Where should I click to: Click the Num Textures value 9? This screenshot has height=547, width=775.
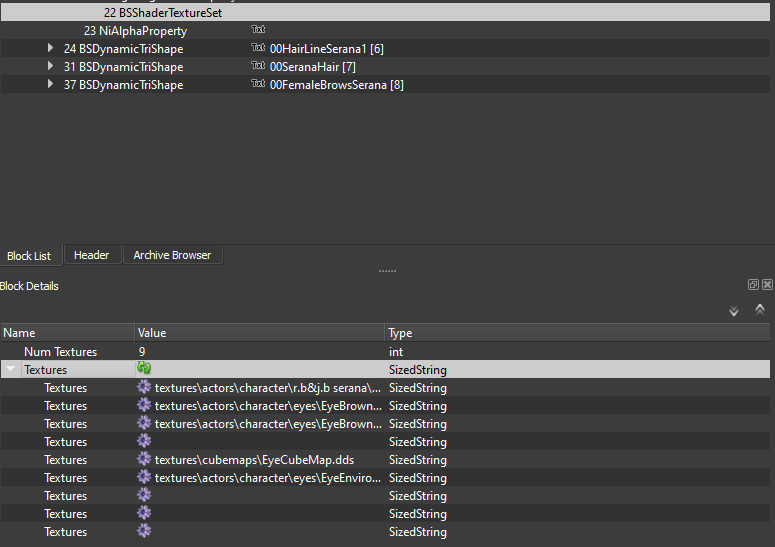pos(142,352)
